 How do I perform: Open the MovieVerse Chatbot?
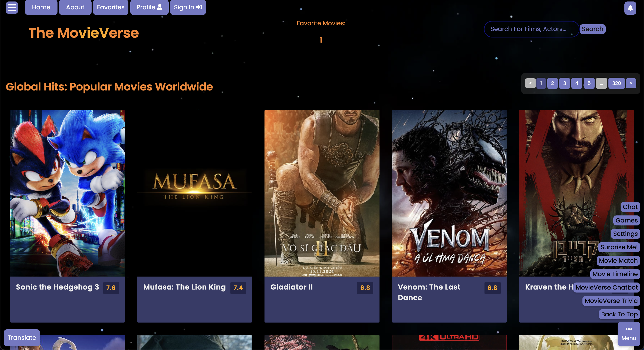(607, 287)
